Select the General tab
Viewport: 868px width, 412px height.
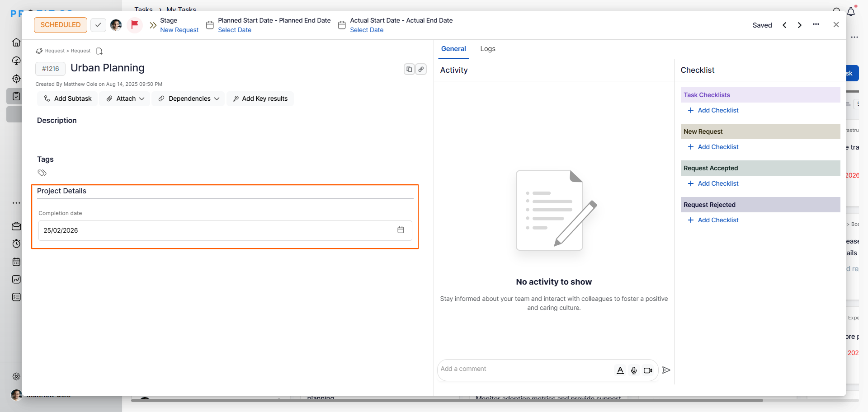pos(453,49)
